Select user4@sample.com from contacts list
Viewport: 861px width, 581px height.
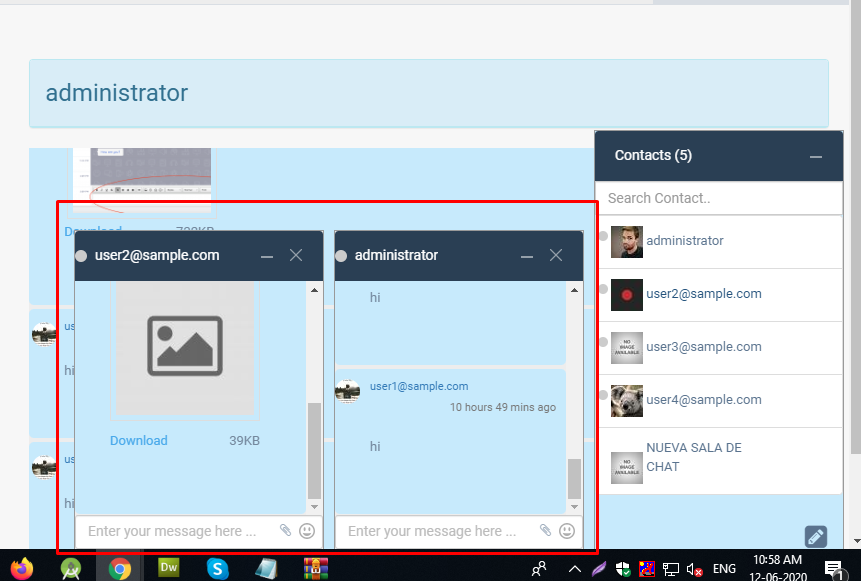click(x=703, y=400)
